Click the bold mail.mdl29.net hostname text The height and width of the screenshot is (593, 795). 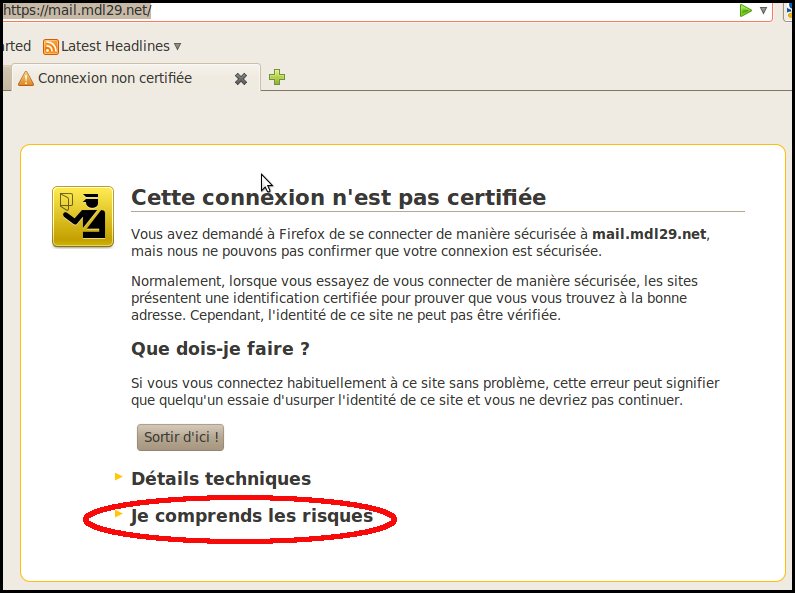(649, 234)
